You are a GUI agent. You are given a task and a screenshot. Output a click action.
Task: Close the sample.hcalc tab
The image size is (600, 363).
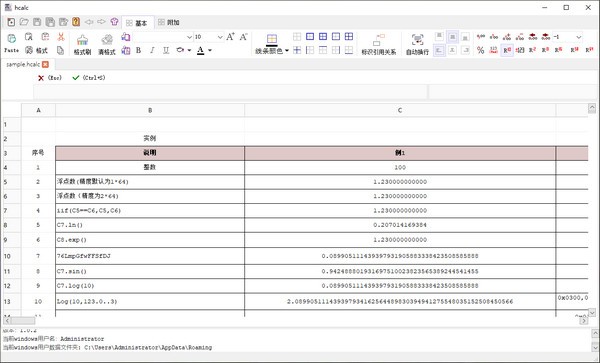pyautogui.click(x=46, y=64)
